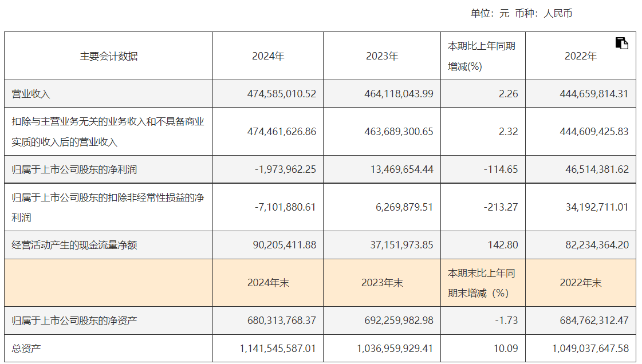The height and width of the screenshot is (364, 642).
Task: Click the 本期比上年同期增减(%) header
Action: (481, 56)
